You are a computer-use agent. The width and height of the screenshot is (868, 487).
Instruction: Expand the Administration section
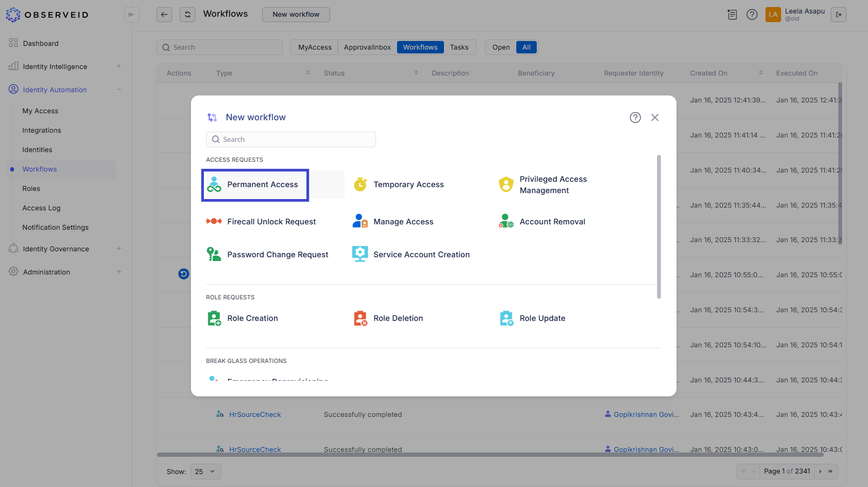pos(119,272)
